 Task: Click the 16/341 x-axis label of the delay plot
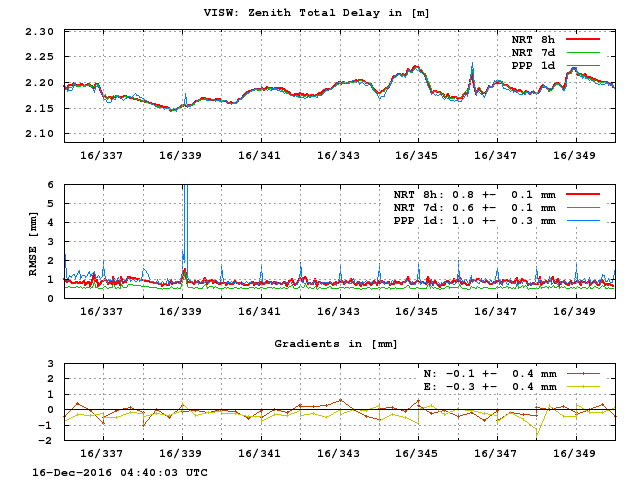(259, 156)
